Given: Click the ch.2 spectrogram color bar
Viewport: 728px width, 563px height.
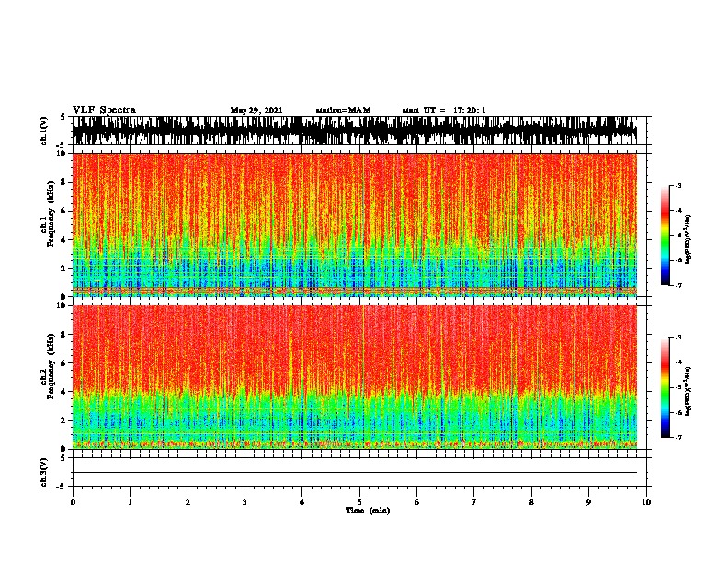Looking at the screenshot, I should tap(665, 387).
